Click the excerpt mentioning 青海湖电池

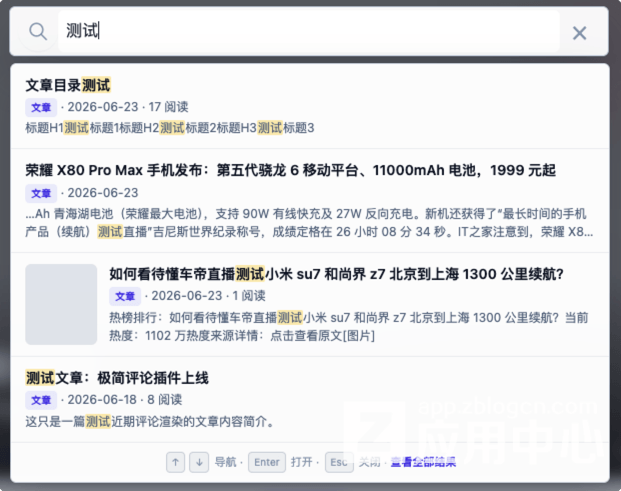tap(309, 223)
